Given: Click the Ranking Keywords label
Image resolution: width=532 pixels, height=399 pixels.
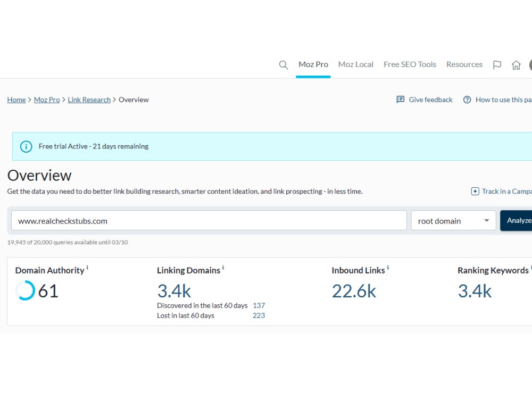Looking at the screenshot, I should (x=493, y=270).
